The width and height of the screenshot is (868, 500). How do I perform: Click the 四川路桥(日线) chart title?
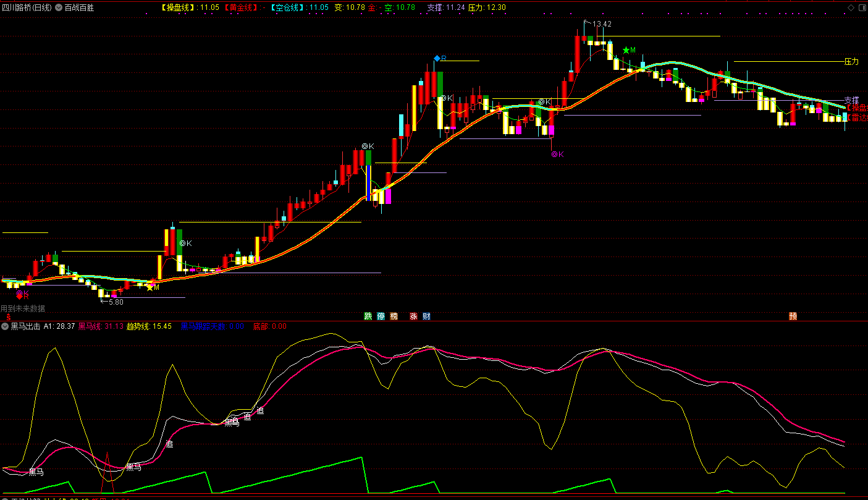(27, 8)
